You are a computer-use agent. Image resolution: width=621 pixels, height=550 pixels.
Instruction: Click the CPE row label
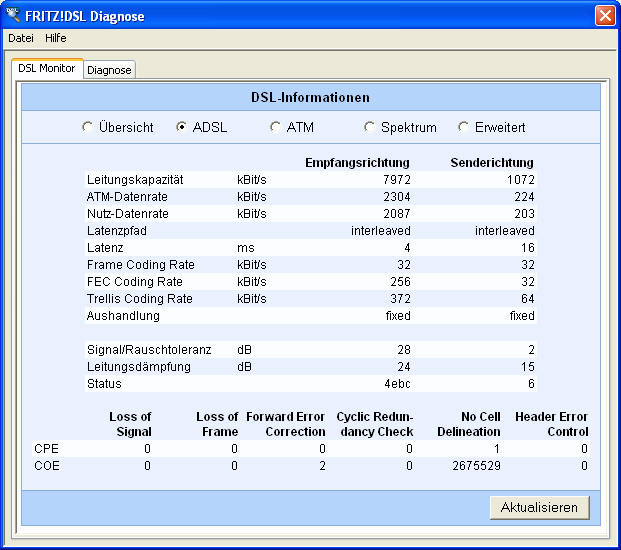[46, 449]
